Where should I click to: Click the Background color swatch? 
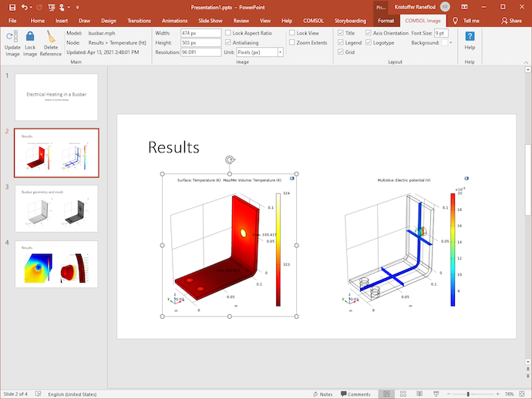(x=444, y=42)
